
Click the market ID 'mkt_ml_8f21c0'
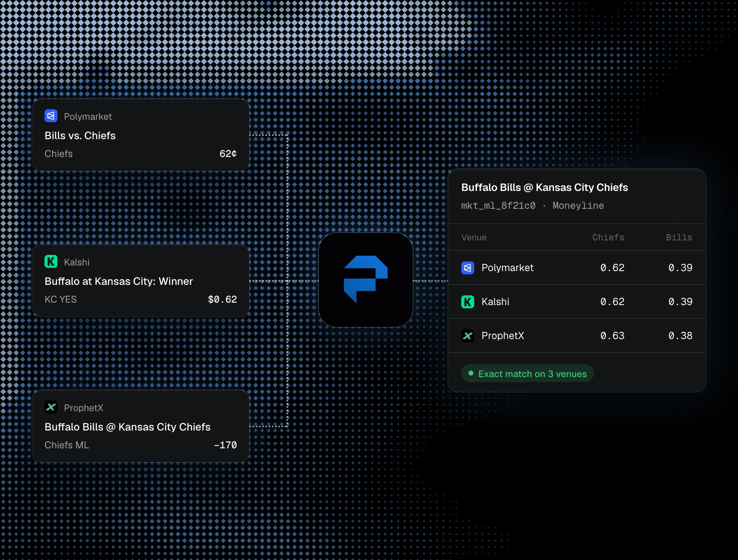(498, 206)
